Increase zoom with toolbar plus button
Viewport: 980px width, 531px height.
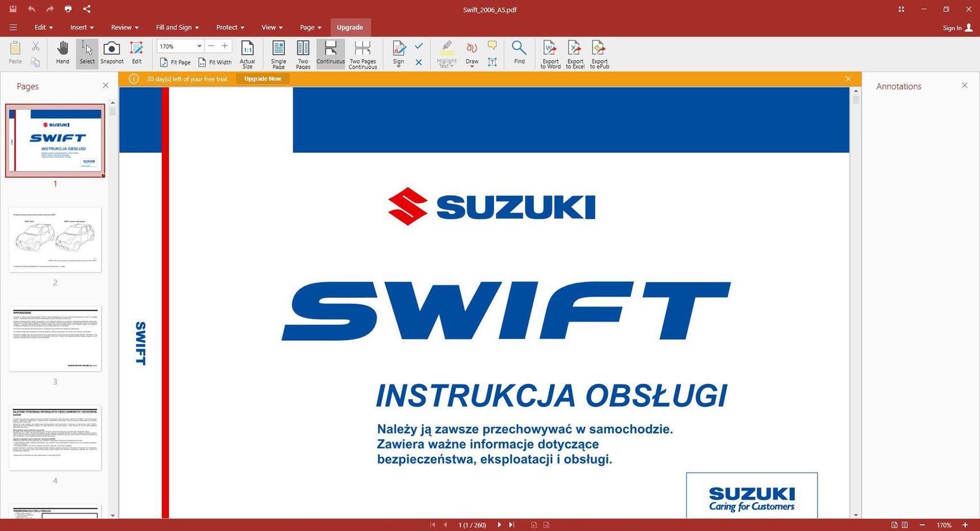click(x=224, y=46)
